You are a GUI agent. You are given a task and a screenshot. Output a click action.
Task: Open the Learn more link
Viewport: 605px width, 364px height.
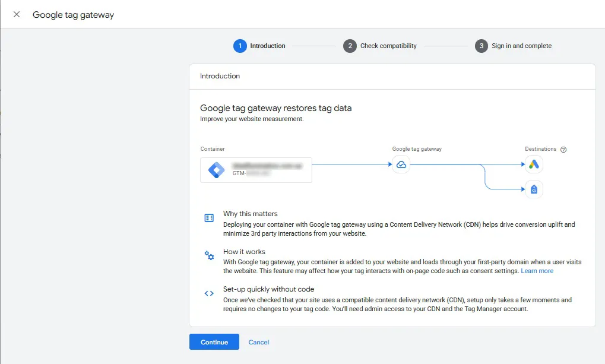click(537, 271)
